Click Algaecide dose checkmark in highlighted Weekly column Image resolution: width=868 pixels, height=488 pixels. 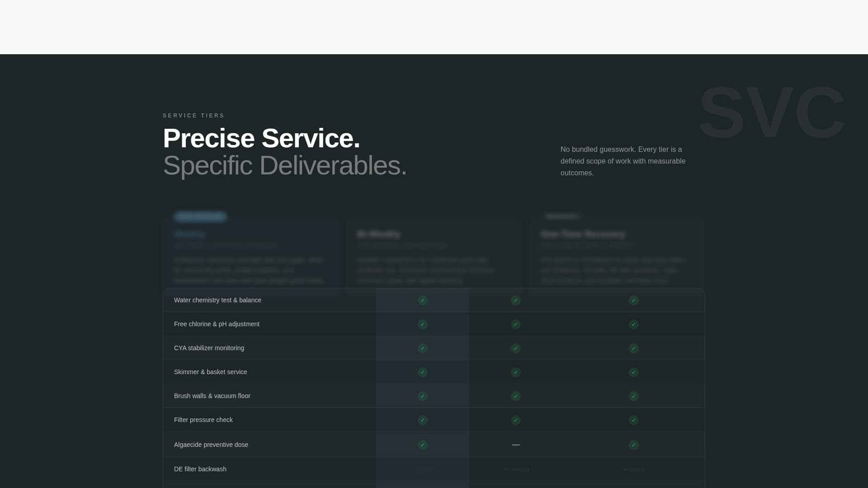point(423,445)
